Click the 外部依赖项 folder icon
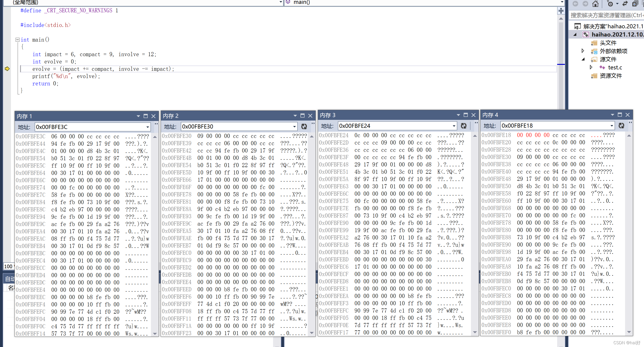The image size is (644, 347). 594,51
